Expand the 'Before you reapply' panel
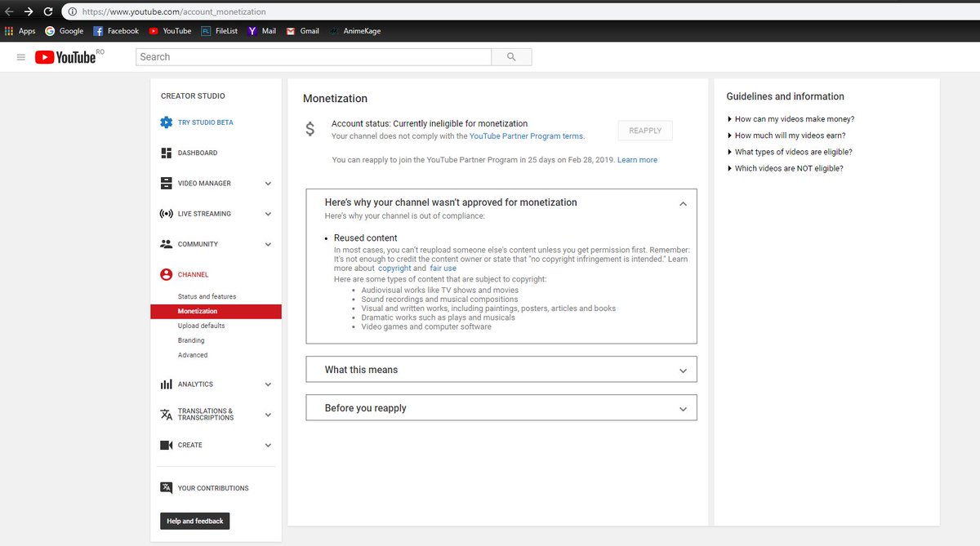This screenshot has width=980, height=546. (x=683, y=409)
